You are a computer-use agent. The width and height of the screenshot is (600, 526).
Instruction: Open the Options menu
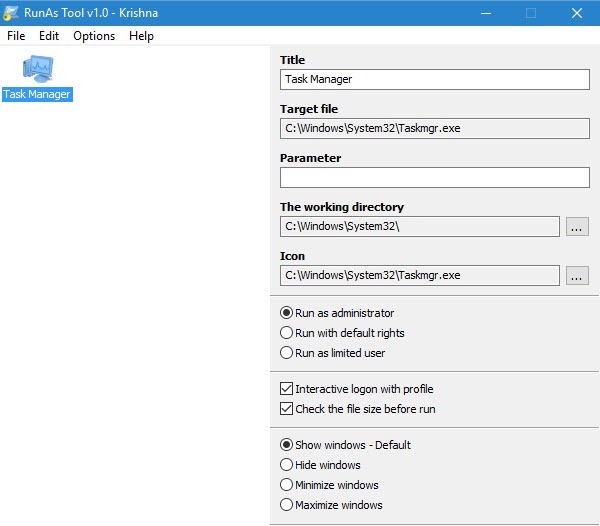(x=94, y=36)
